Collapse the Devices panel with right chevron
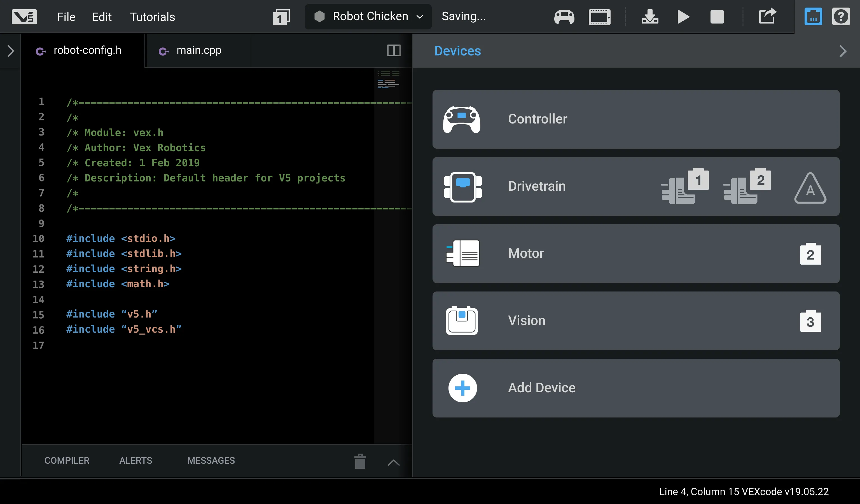The width and height of the screenshot is (860, 504). [x=843, y=51]
